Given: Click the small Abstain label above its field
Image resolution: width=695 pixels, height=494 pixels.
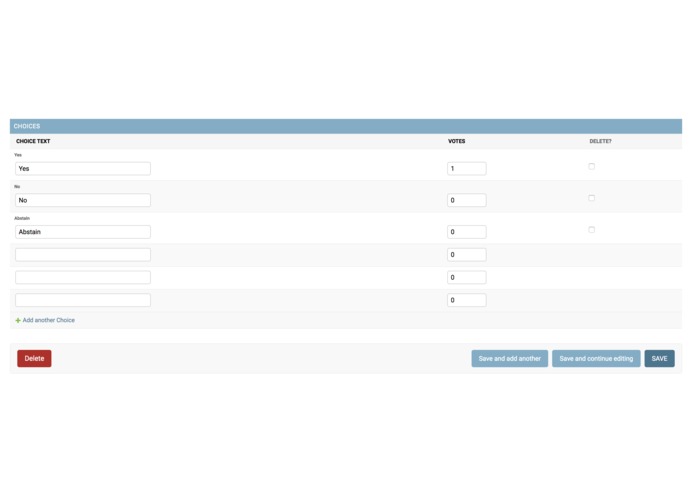Looking at the screenshot, I should [22, 218].
